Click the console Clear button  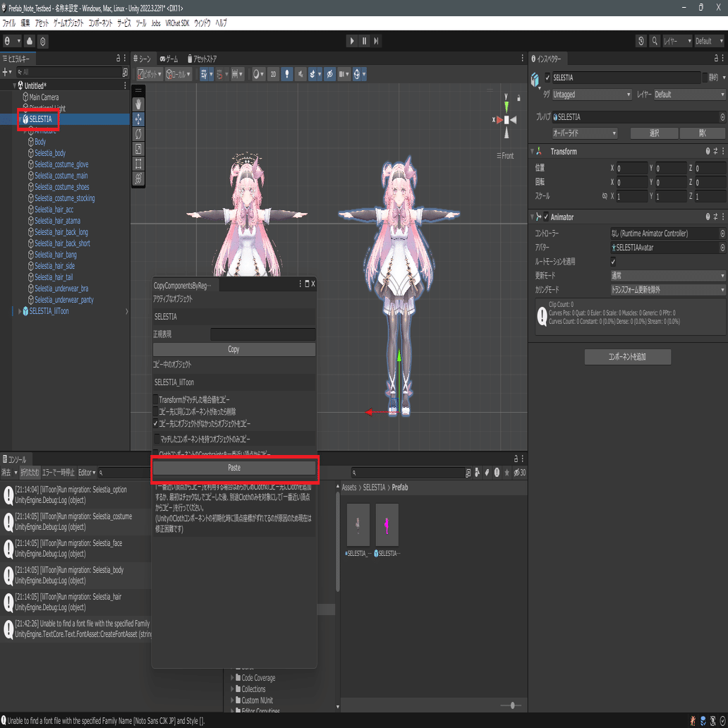(x=6, y=473)
